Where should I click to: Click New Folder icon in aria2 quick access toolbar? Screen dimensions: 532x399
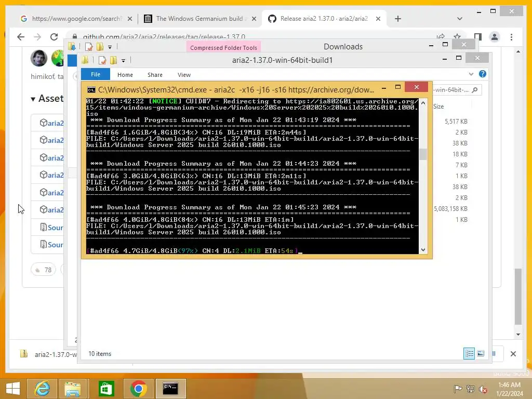[113, 60]
